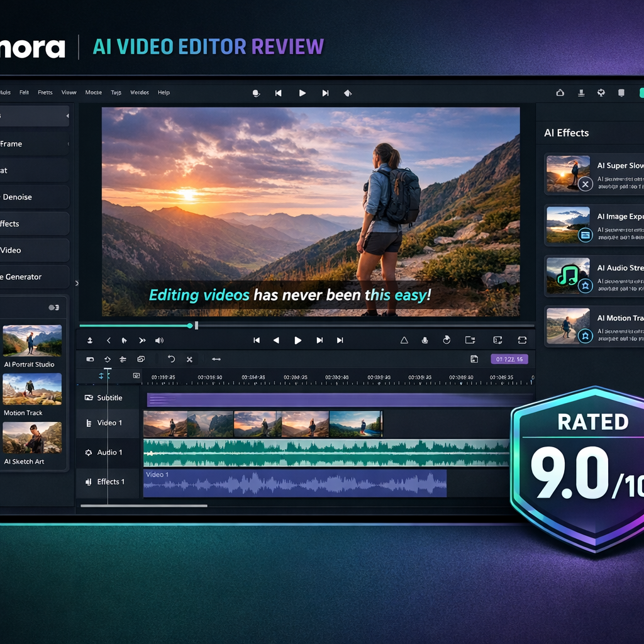
Task: Open the View menu
Action: pos(69,92)
